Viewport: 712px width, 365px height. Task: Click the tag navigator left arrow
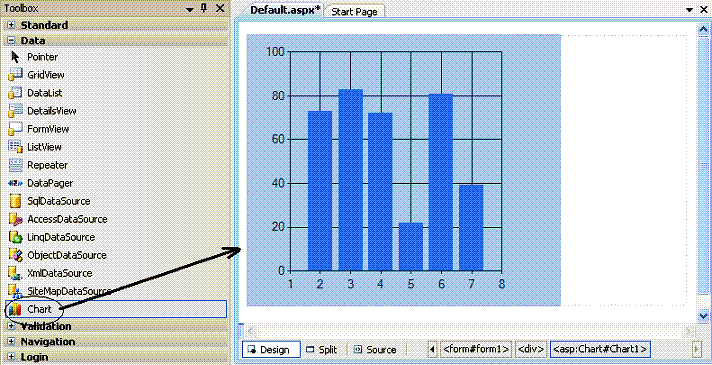[432, 349]
